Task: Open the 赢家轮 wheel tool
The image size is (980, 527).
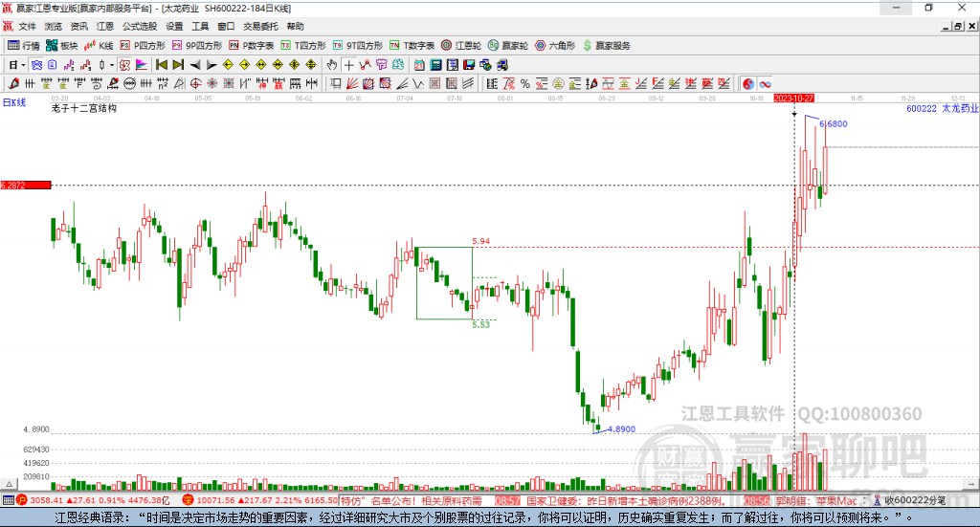Action: coord(508,46)
